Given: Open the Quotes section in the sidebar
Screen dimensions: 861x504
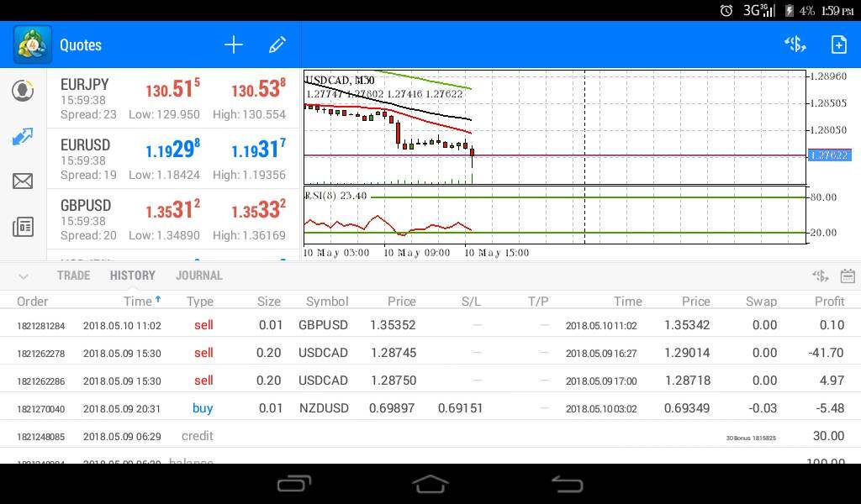Looking at the screenshot, I should tap(23, 91).
